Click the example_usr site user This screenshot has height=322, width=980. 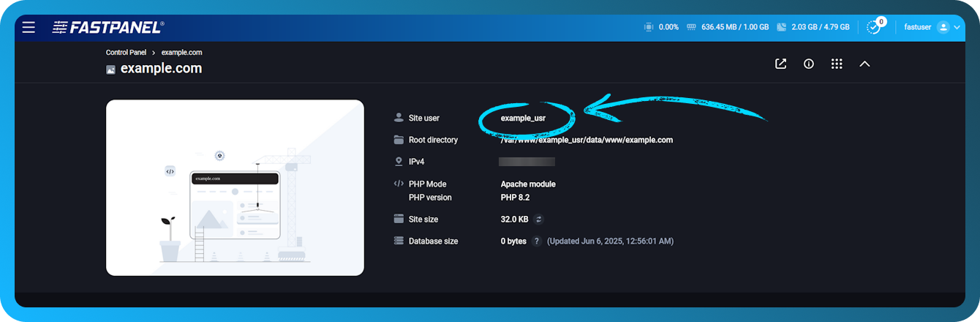point(523,118)
